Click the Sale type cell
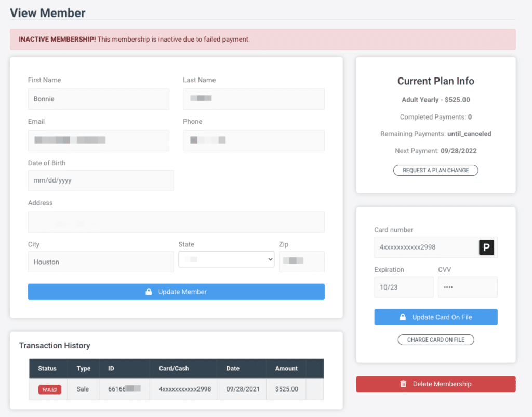 pyautogui.click(x=83, y=389)
